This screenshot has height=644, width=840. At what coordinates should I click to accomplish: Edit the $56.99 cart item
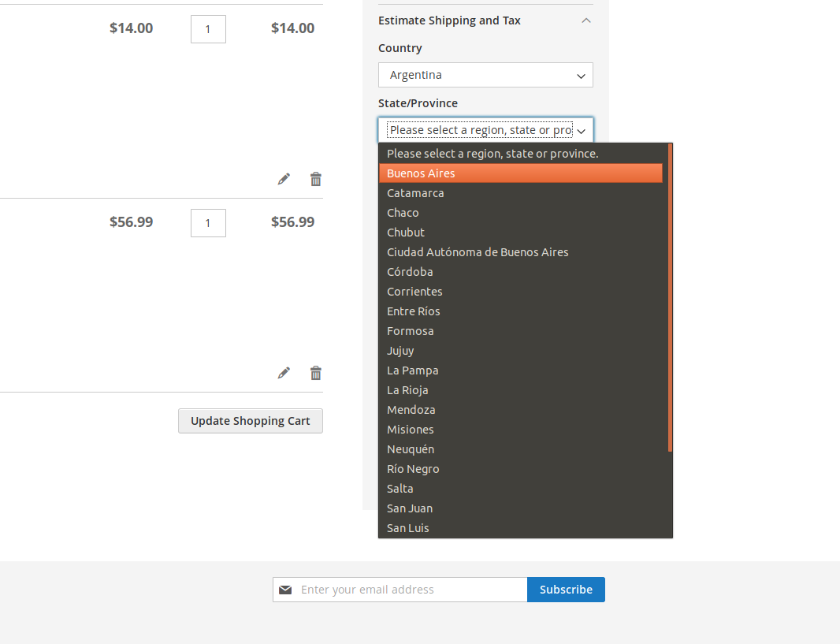coord(284,373)
